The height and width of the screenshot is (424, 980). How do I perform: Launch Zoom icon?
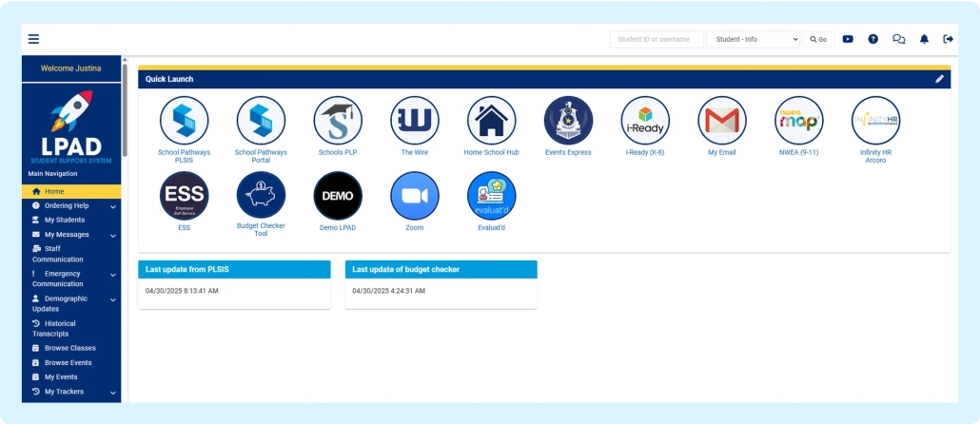(415, 196)
